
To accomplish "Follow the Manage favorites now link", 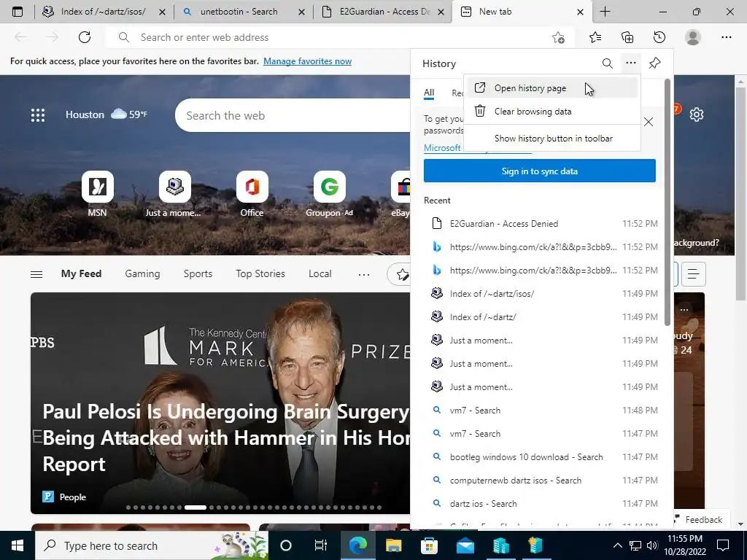I will 307,61.
